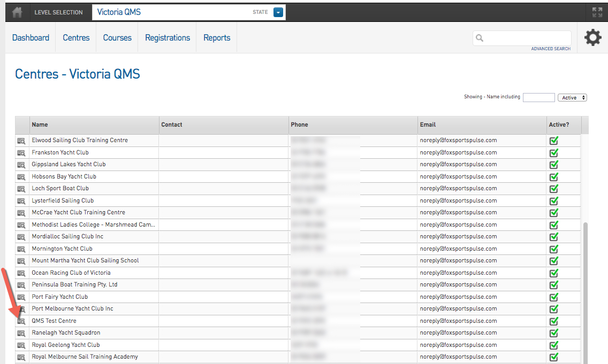Select Gippsland Lakes Yacht Club name
Screen dimensions: 608x364
pos(69,164)
